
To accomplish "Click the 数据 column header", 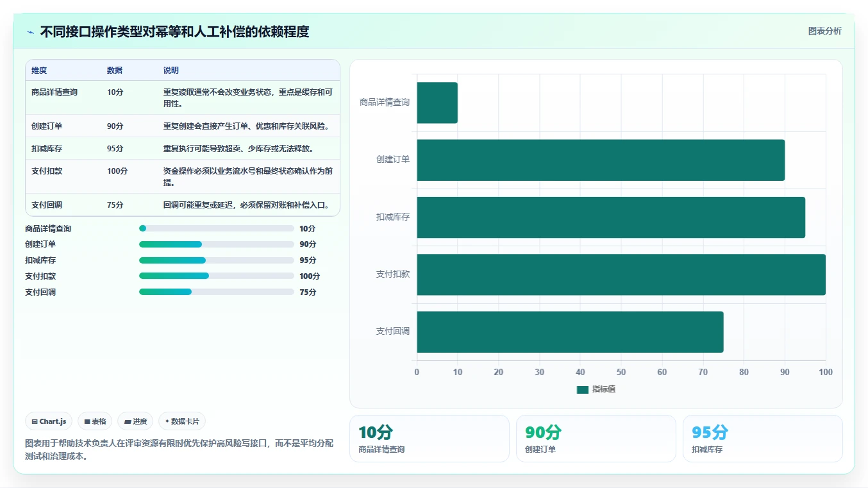I will (x=115, y=70).
